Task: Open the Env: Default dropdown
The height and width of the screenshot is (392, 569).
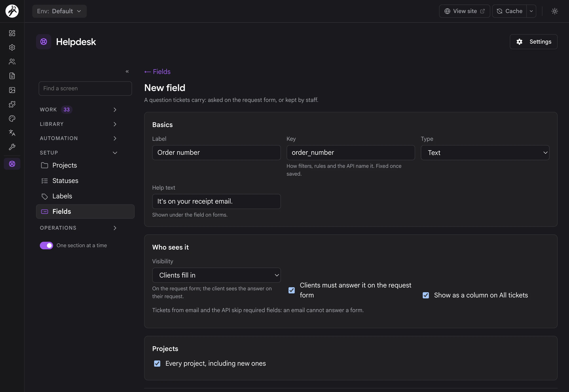Action: [60, 11]
